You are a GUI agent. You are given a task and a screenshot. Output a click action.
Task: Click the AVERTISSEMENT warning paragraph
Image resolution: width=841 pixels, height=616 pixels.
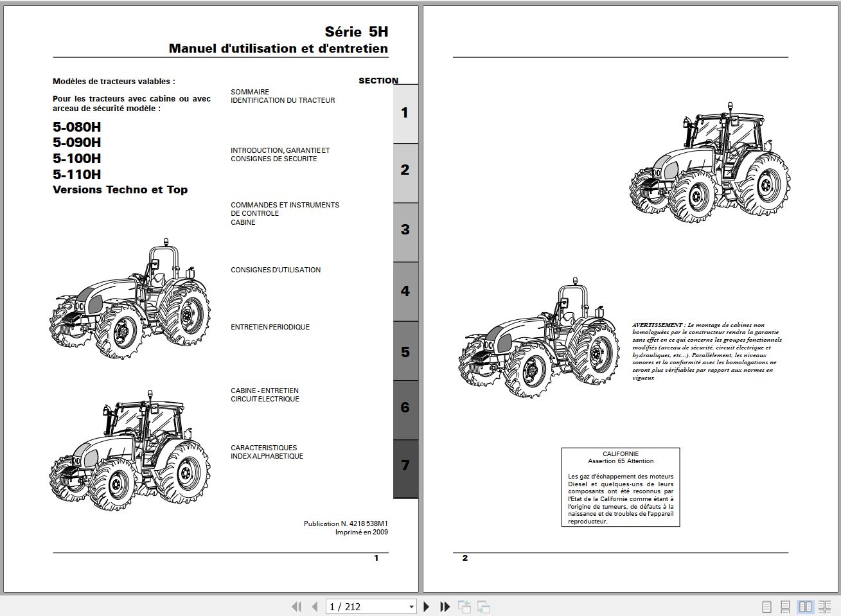coord(707,351)
